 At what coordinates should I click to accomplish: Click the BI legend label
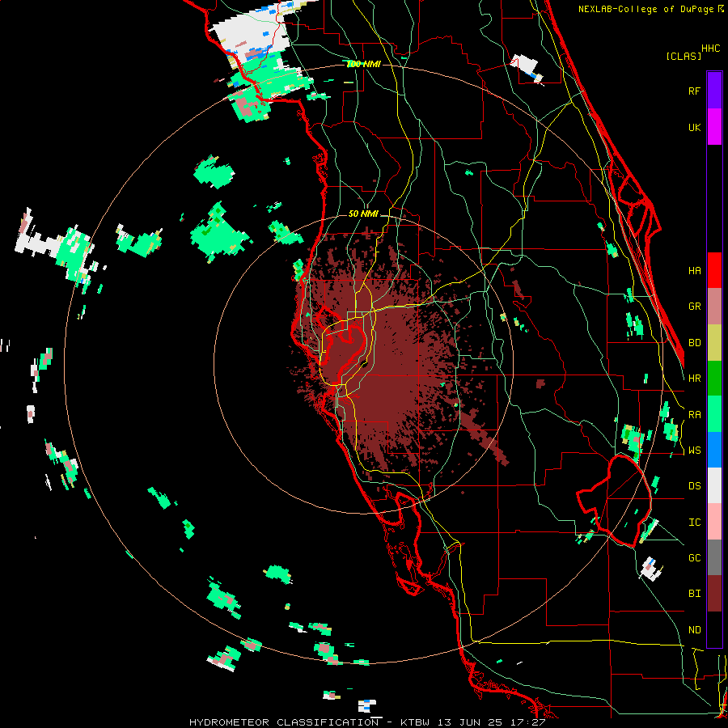tap(694, 594)
